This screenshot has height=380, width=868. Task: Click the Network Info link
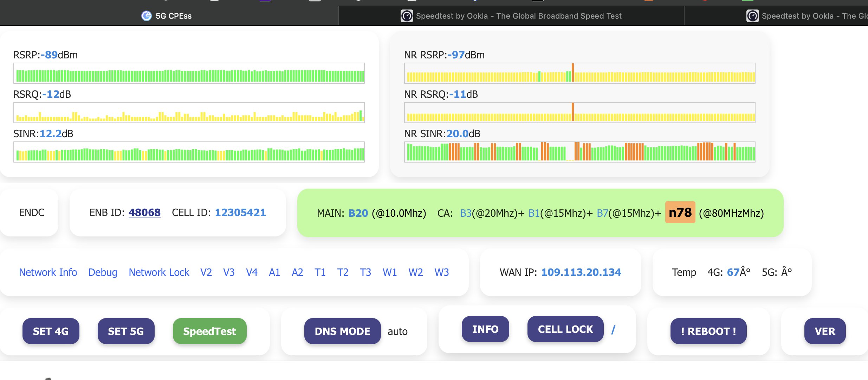[x=48, y=272]
